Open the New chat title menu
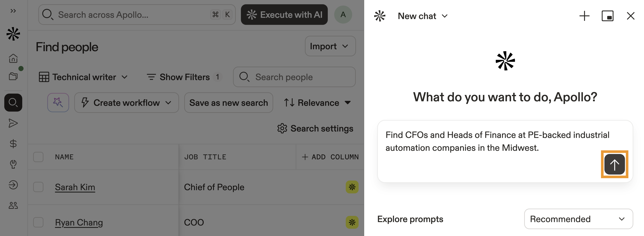Image resolution: width=644 pixels, height=236 pixels. point(423,16)
